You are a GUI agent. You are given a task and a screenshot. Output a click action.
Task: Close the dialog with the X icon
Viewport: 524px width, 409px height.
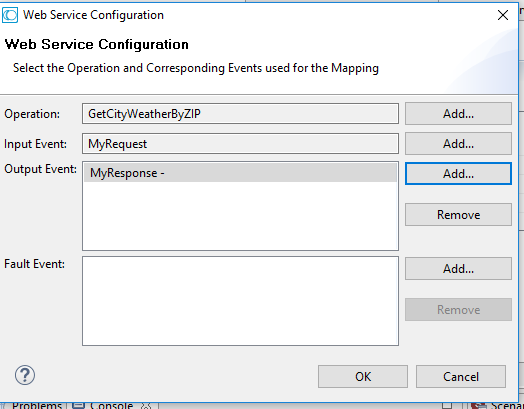(x=503, y=15)
